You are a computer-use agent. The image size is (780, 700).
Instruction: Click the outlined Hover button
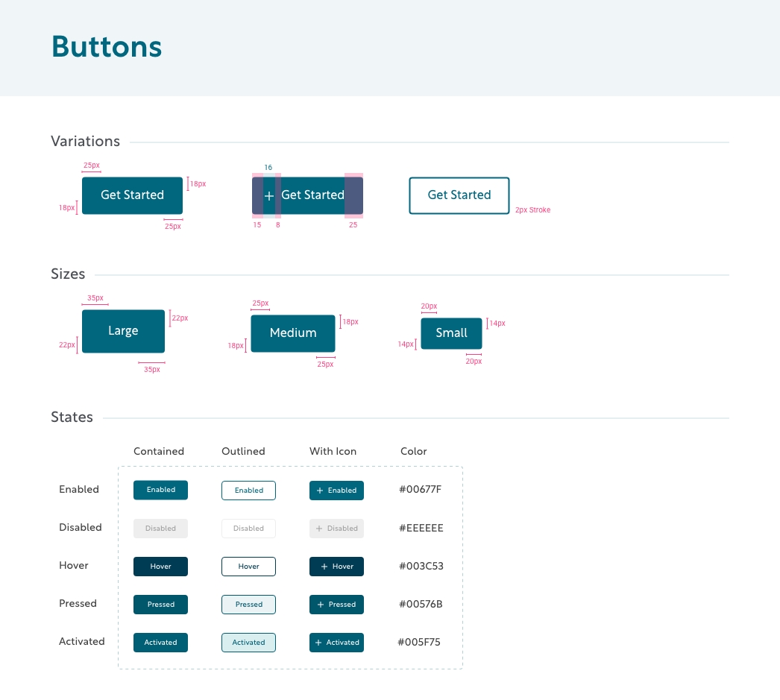249,567
